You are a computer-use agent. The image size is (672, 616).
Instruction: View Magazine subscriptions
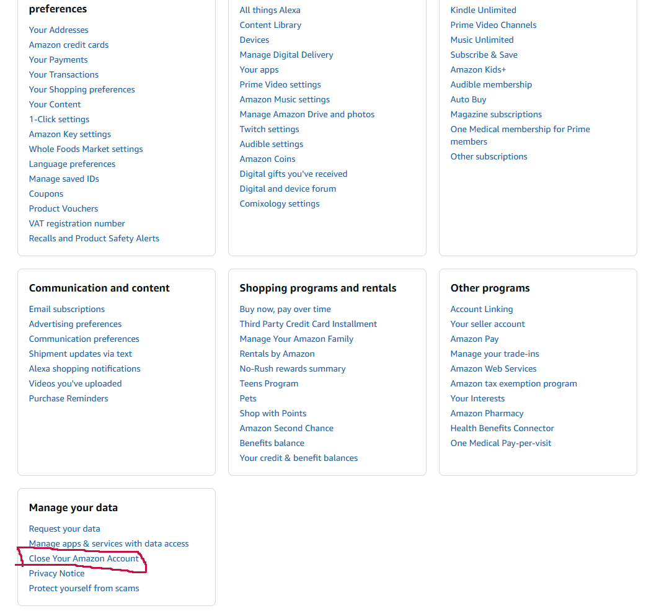click(x=497, y=115)
